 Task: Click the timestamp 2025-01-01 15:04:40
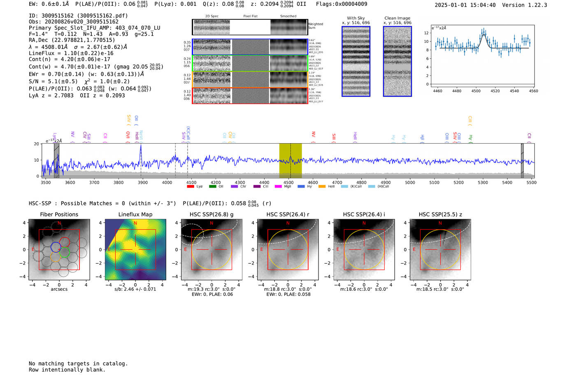tap(465, 5)
